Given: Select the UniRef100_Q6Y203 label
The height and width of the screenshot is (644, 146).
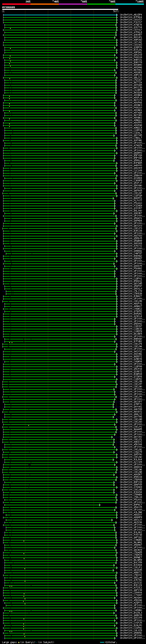Looking at the screenshot, I should coord(131,226).
